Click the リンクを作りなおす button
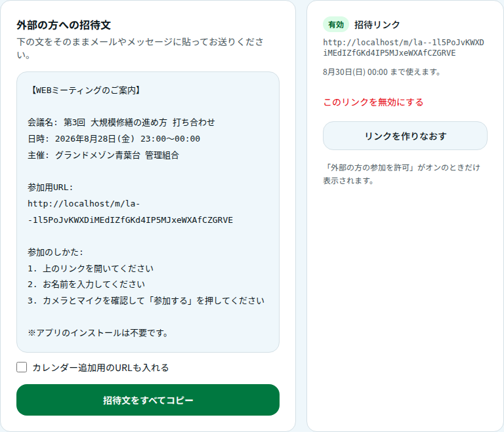 tap(405, 136)
